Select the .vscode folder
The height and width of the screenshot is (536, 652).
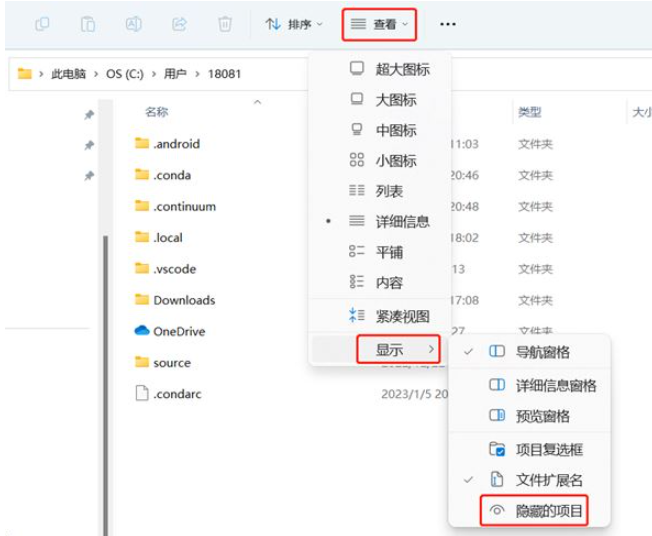[x=165, y=269]
